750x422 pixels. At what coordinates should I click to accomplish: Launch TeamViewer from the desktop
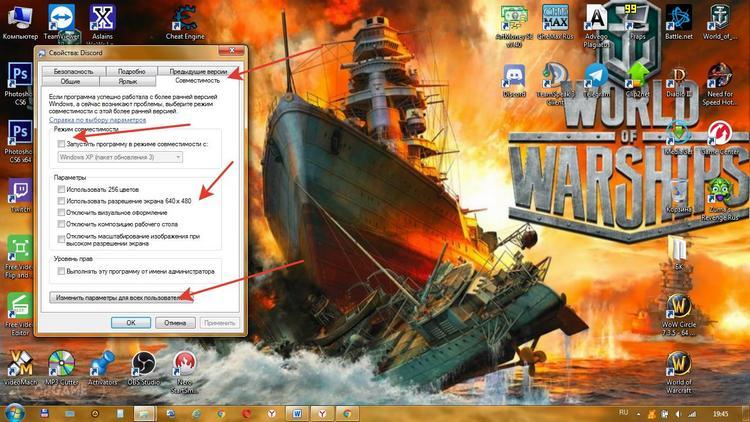(x=61, y=22)
